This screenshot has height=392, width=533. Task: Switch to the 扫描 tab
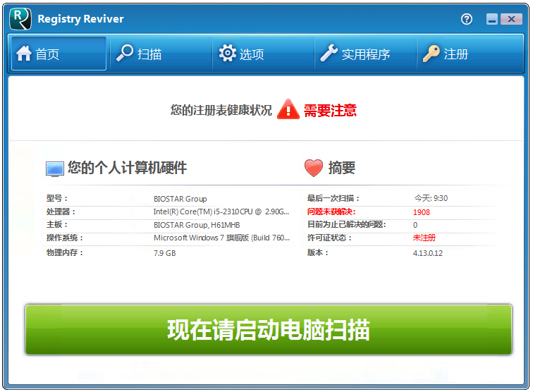pos(161,54)
